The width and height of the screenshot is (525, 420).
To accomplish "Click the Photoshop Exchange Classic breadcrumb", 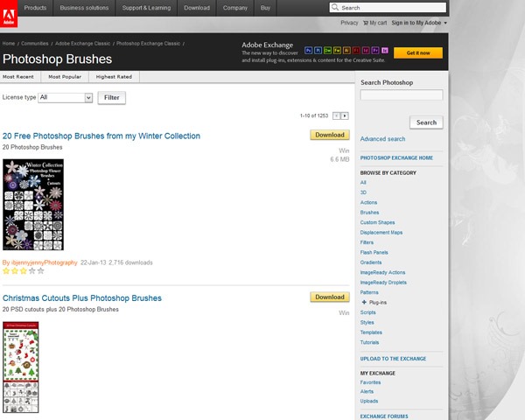I will tap(149, 44).
